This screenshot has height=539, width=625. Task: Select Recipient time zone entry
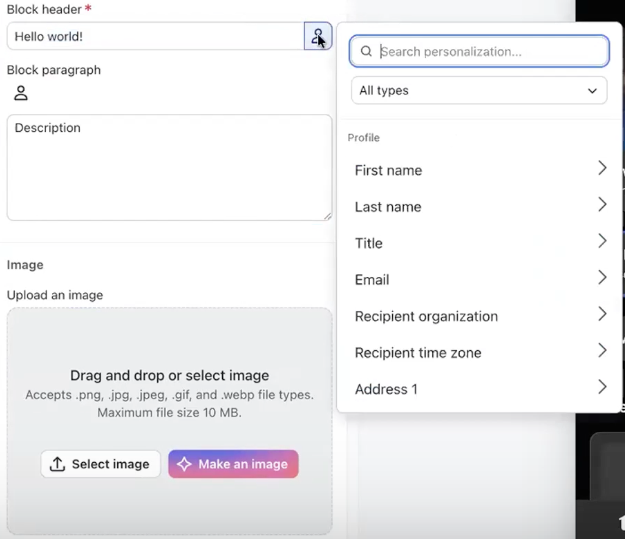click(479, 353)
